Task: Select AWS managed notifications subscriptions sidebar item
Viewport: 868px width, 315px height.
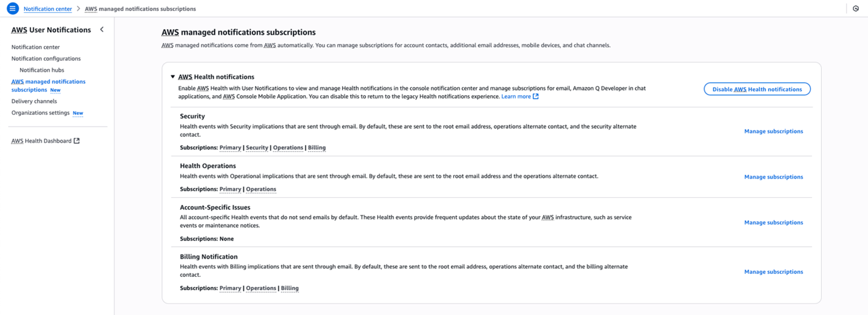Action: click(48, 81)
